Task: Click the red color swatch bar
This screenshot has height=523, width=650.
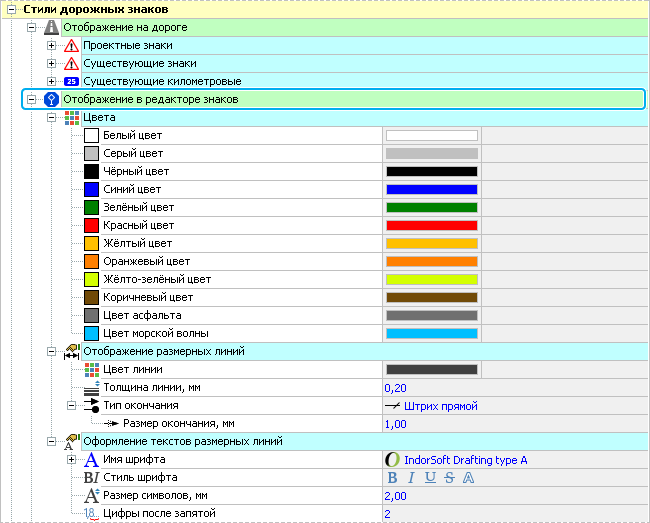Action: [432, 225]
